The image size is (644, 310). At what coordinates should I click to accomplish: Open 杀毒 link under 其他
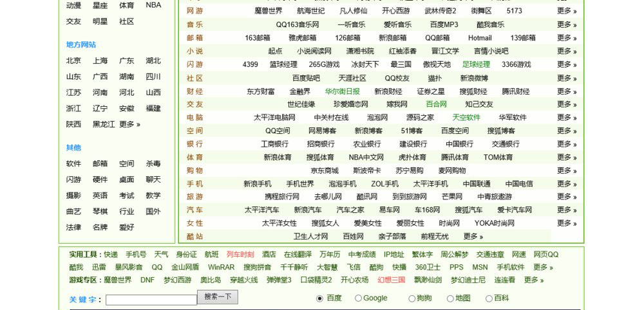coord(153,163)
